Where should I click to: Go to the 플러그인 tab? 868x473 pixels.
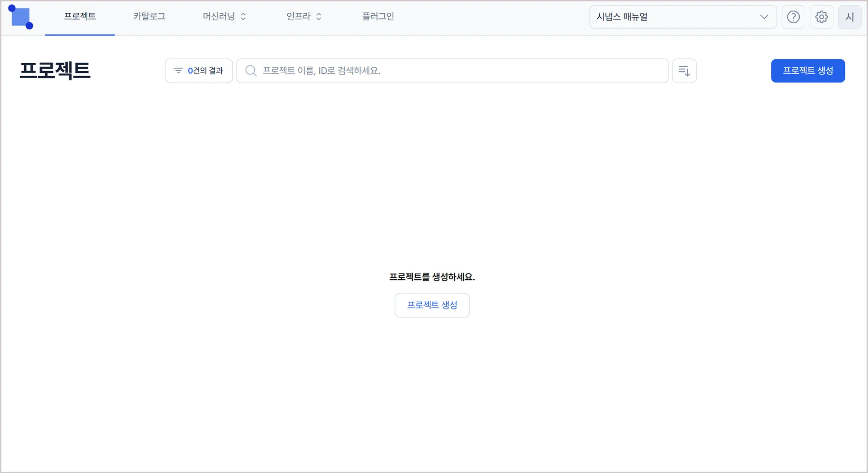(378, 17)
